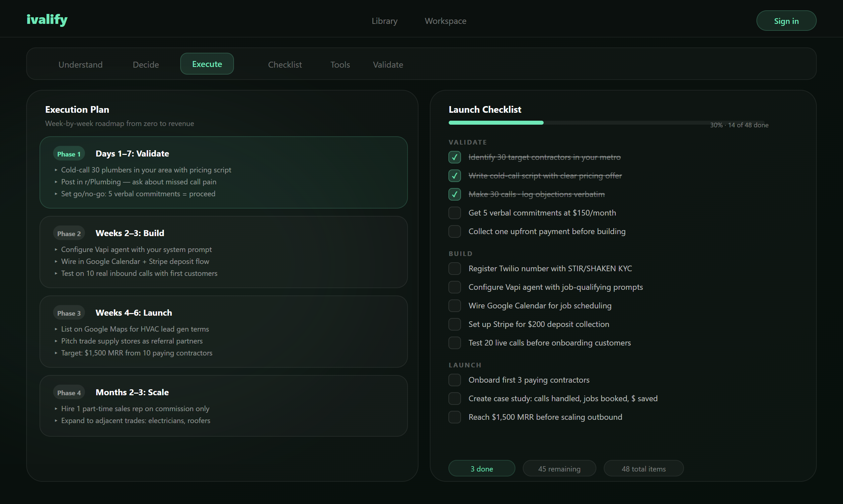Image resolution: width=843 pixels, height=504 pixels.
Task: Check 'Get 5 verbal commitments at $150/month'
Action: click(454, 213)
